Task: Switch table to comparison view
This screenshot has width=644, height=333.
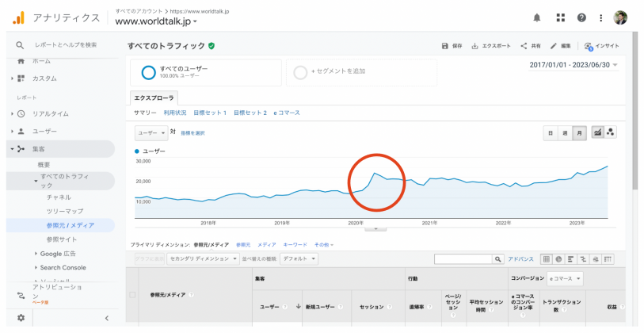Action: [x=583, y=259]
